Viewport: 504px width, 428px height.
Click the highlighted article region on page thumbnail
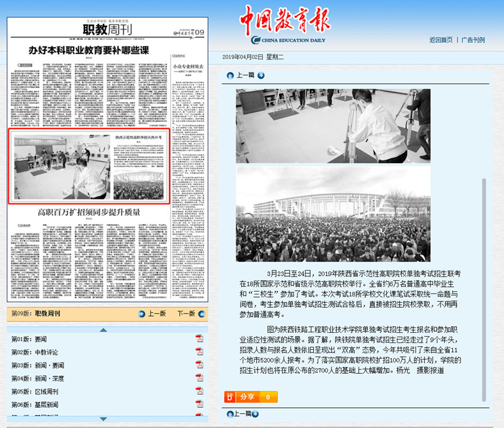[89, 166]
